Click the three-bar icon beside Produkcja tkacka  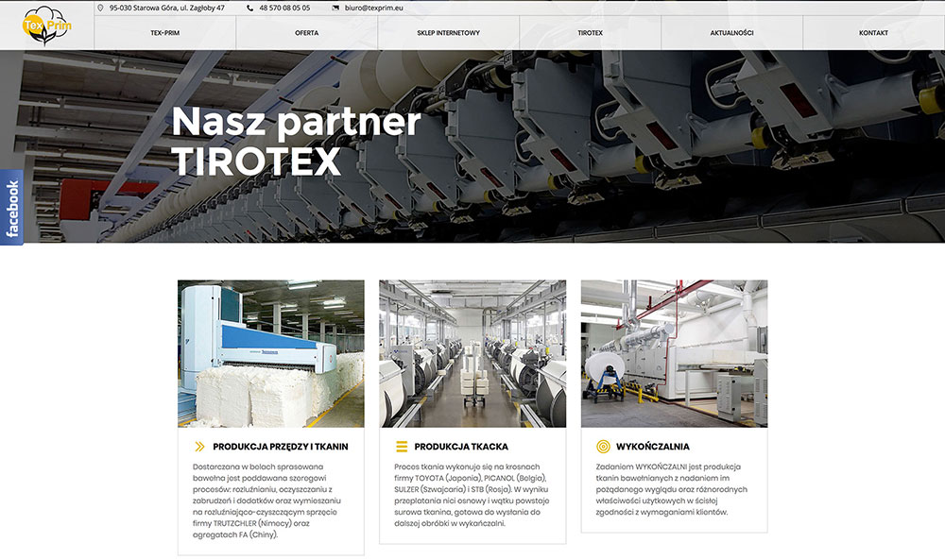(402, 446)
